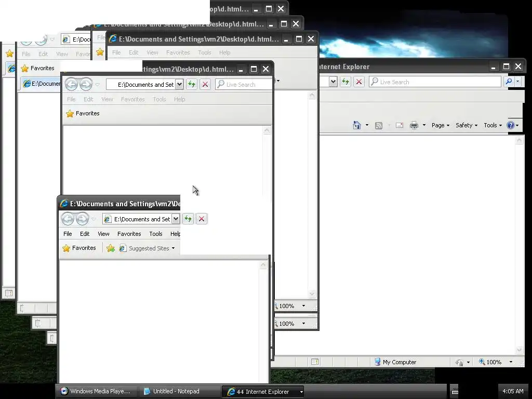Open address bar dropdown in frontmost d.html window
This screenshot has width=532, height=399.
click(176, 219)
